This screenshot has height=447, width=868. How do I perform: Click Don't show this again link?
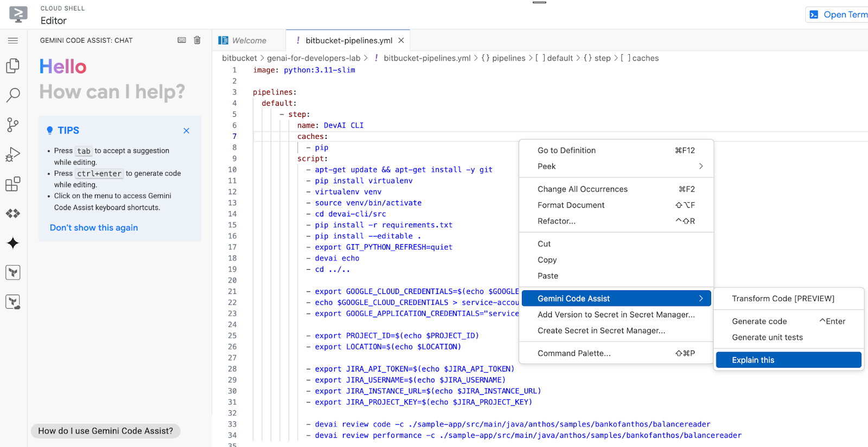pyautogui.click(x=94, y=228)
